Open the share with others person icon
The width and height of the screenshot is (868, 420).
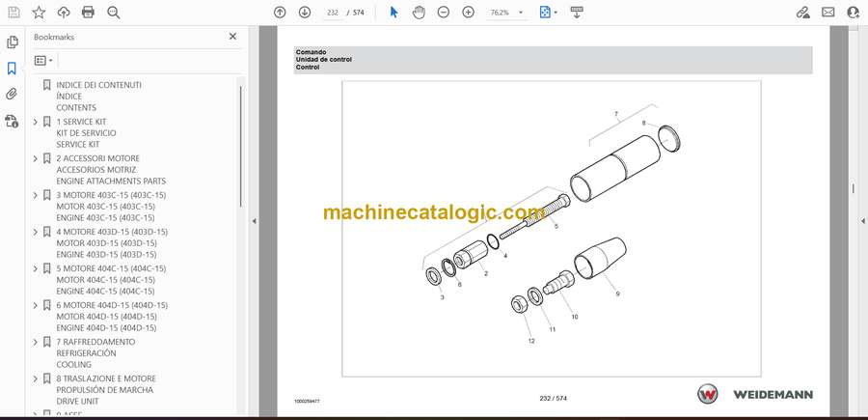(x=854, y=13)
